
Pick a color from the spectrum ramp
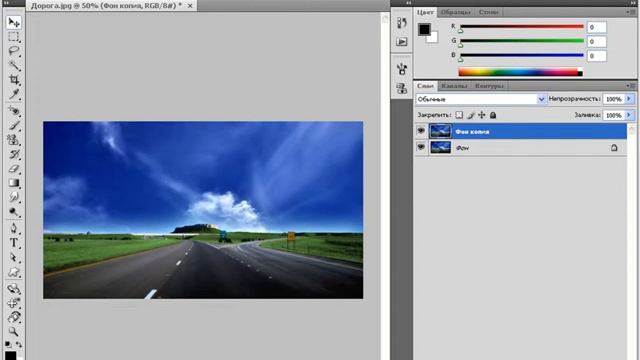(520, 72)
